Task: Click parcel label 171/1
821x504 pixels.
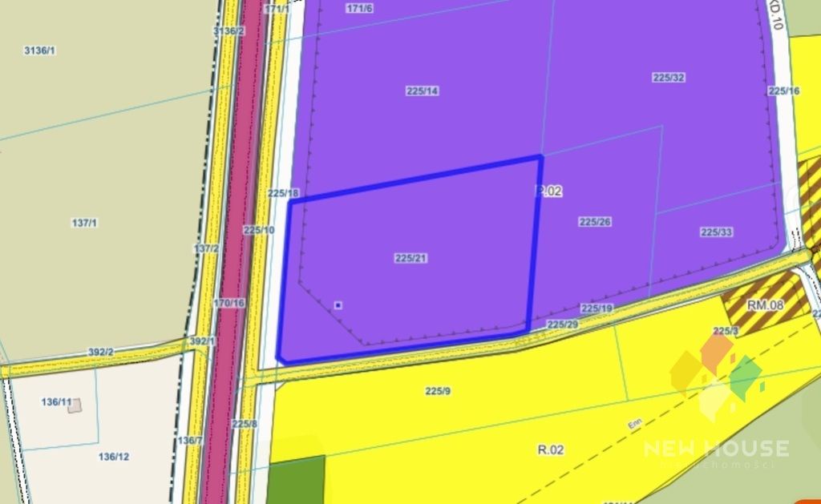Action: pyautogui.click(x=277, y=9)
